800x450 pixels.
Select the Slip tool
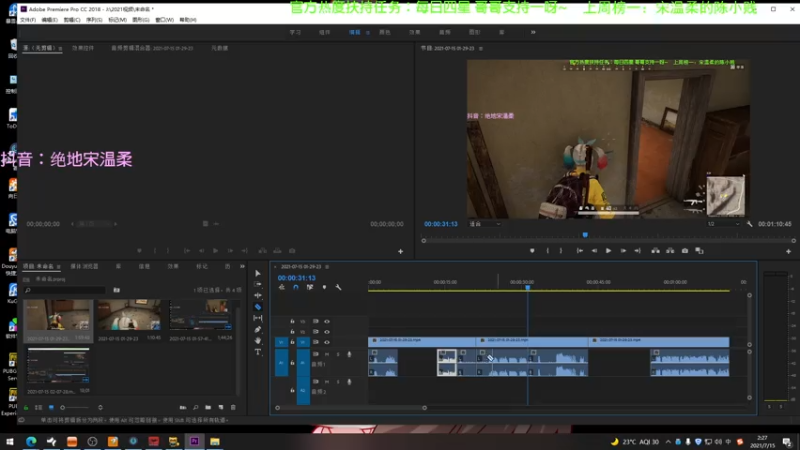point(258,318)
